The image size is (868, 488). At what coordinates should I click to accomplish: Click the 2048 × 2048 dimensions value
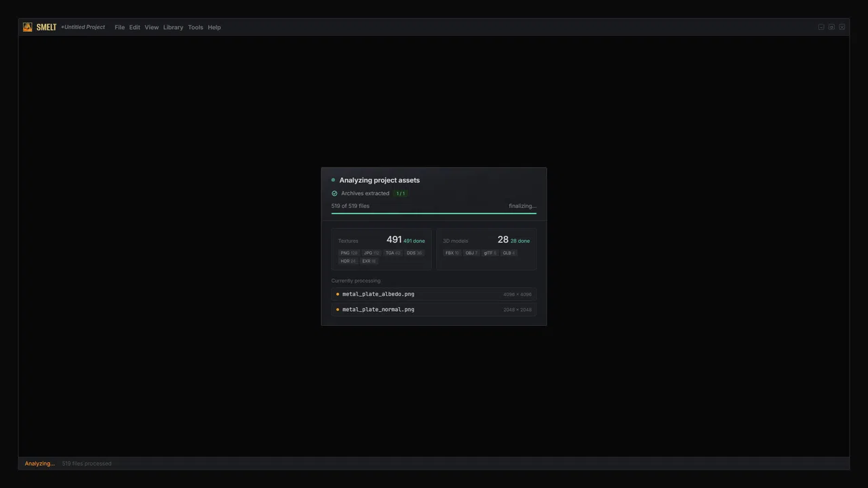click(517, 310)
